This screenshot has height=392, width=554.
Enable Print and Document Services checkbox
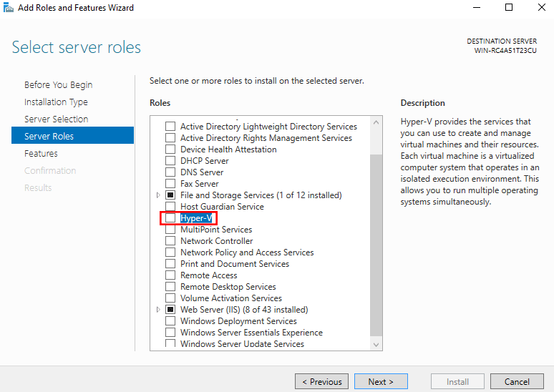point(170,264)
